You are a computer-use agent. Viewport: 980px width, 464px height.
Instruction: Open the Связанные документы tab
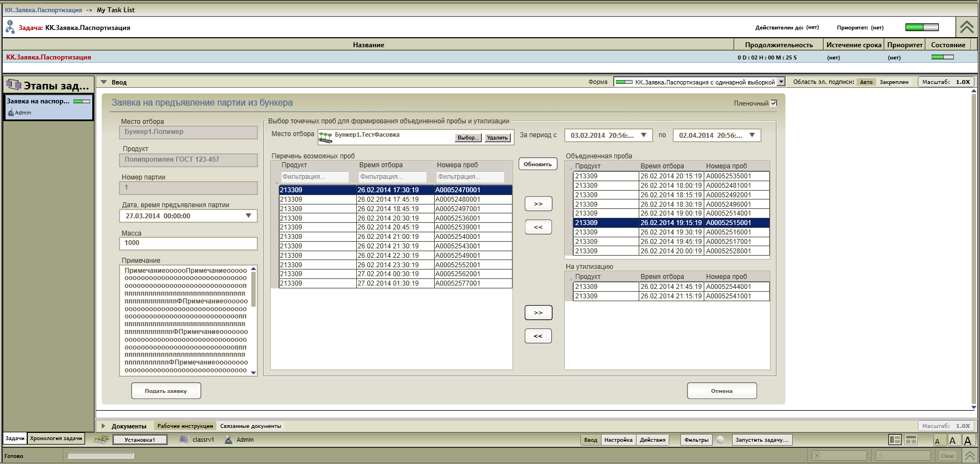tap(251, 426)
